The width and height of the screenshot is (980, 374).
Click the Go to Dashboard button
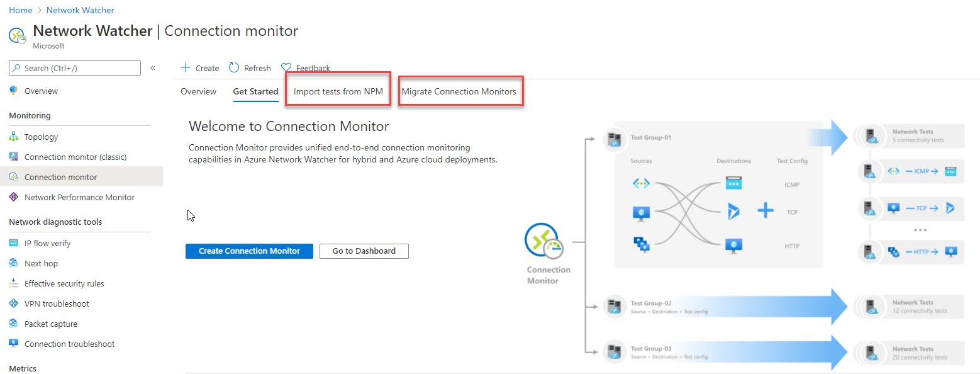coord(364,251)
